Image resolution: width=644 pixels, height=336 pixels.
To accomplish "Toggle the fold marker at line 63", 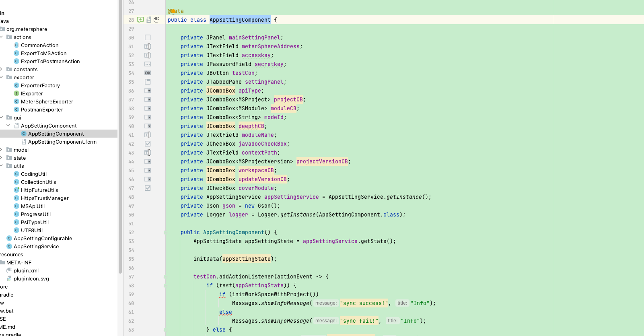I will (x=165, y=330).
